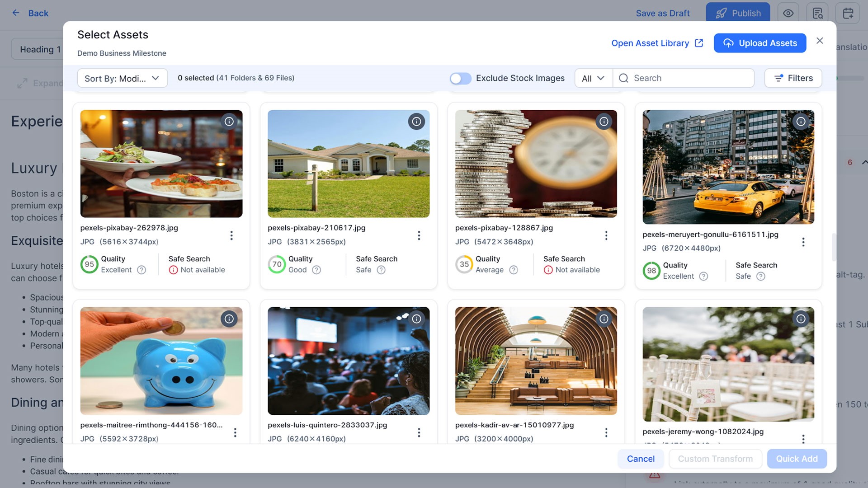Open the Filters panel
The height and width of the screenshot is (488, 868).
tap(793, 78)
